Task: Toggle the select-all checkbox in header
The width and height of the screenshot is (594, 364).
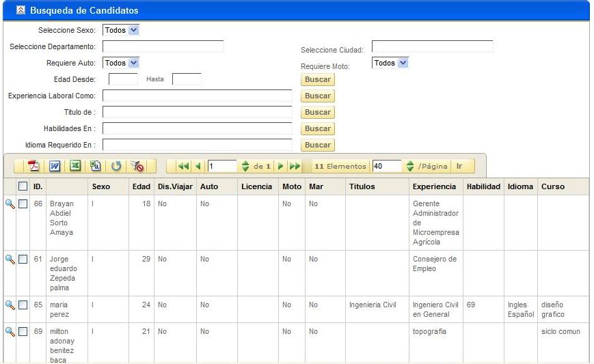Action: coord(23,186)
